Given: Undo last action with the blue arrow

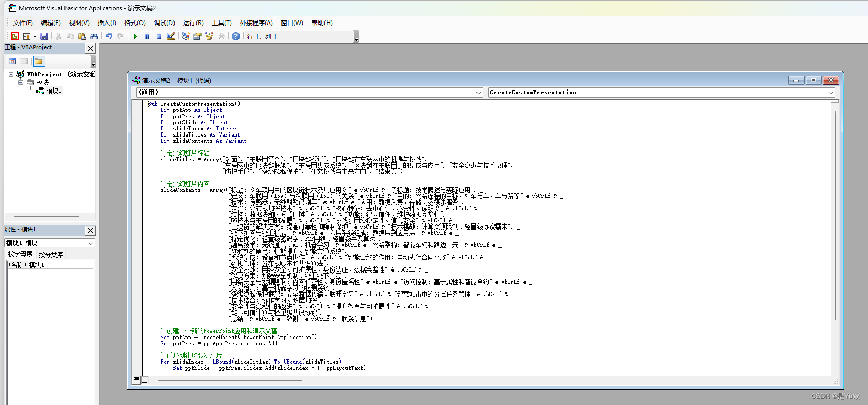Looking at the screenshot, I should click(108, 36).
